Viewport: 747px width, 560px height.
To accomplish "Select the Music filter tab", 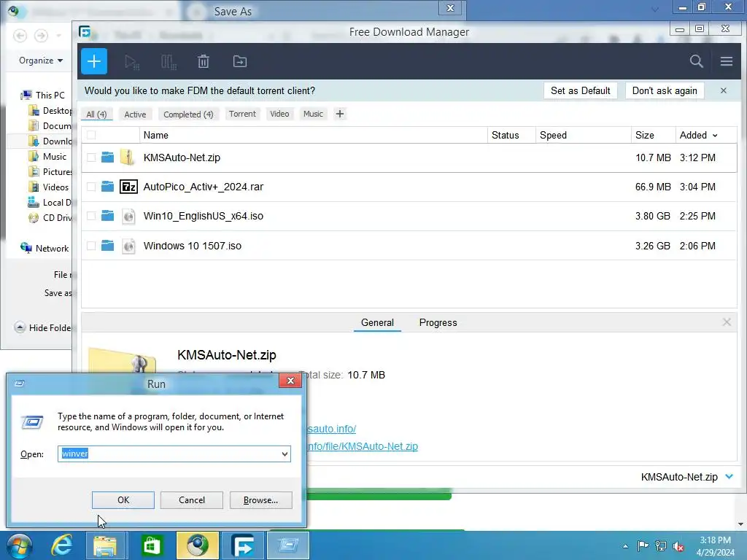I will click(313, 114).
